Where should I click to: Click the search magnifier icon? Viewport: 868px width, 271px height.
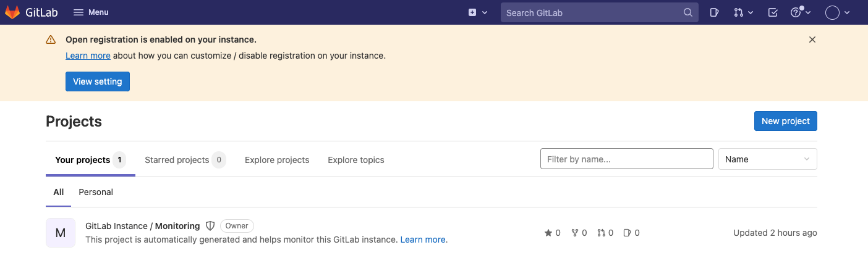point(688,12)
